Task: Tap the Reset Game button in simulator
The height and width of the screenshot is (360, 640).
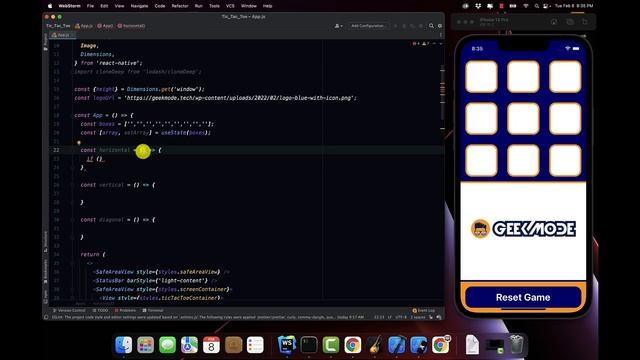Action: pos(523,297)
